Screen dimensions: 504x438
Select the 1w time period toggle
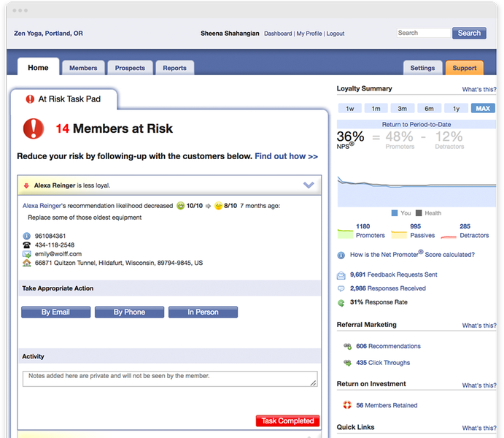(350, 109)
